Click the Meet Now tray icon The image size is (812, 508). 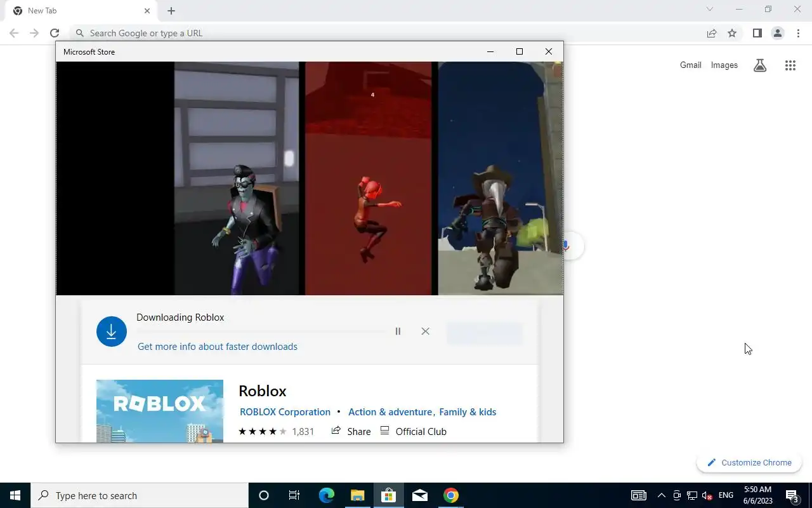(x=677, y=495)
